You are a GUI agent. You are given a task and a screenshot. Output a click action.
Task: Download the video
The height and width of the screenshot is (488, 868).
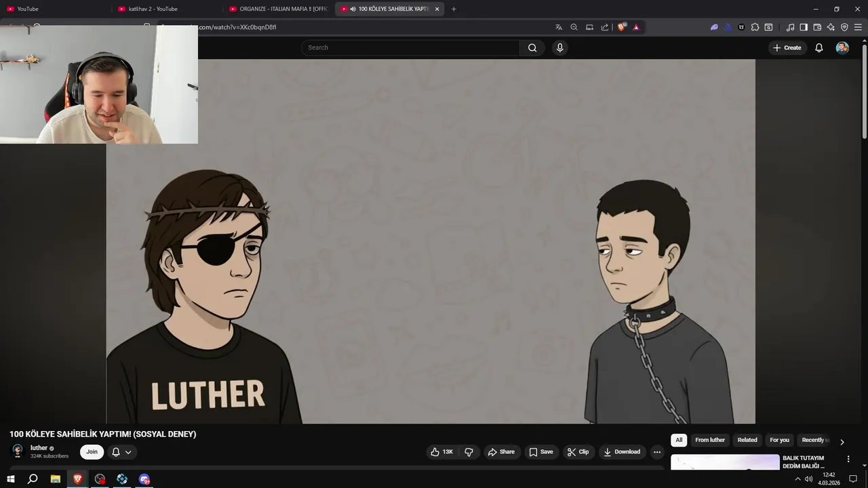point(622,452)
